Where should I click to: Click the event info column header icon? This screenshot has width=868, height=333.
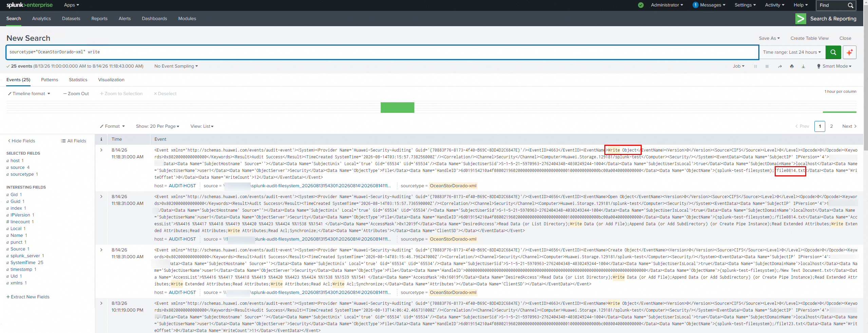click(x=101, y=139)
